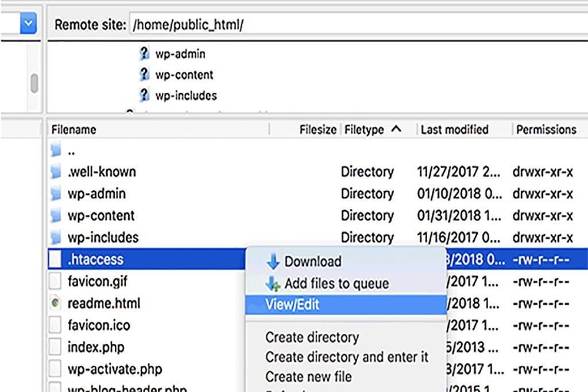
Task: Choose Create new file from the context menu
Action: click(x=346, y=377)
